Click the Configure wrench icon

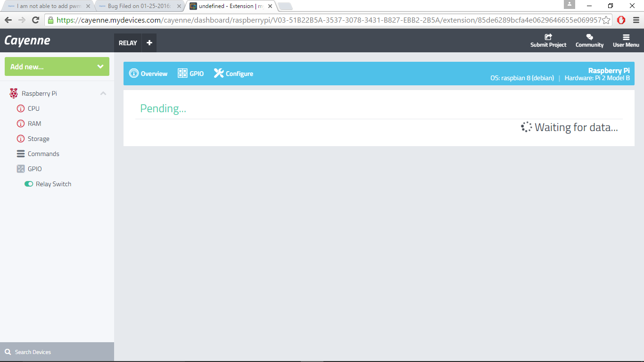click(x=219, y=73)
